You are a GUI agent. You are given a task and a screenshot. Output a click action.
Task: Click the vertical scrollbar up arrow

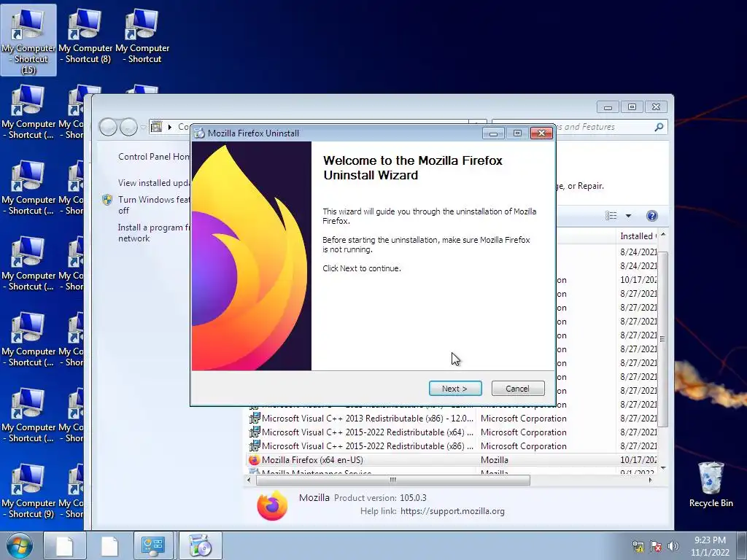tap(662, 235)
